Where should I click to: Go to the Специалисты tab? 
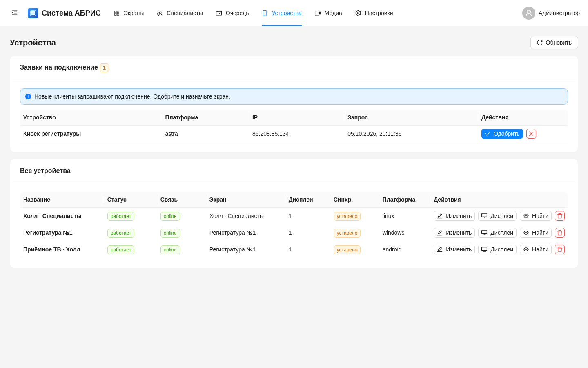[180, 13]
